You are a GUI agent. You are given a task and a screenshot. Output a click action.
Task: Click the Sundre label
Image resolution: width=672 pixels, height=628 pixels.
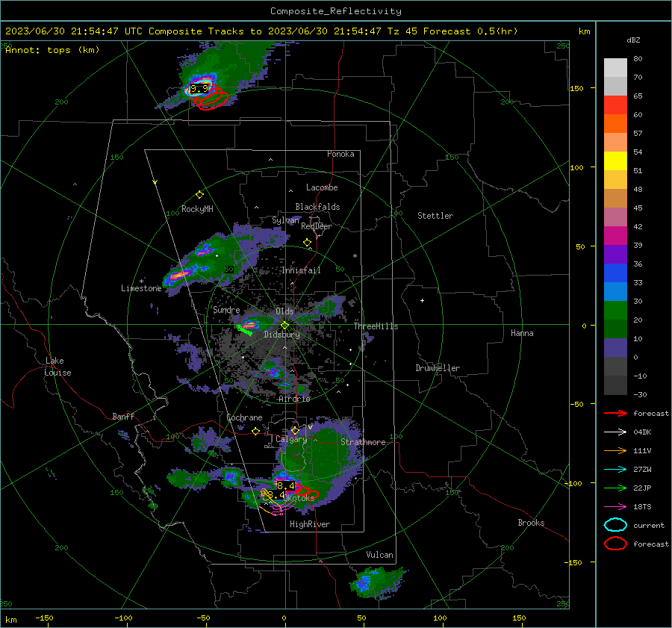point(226,310)
